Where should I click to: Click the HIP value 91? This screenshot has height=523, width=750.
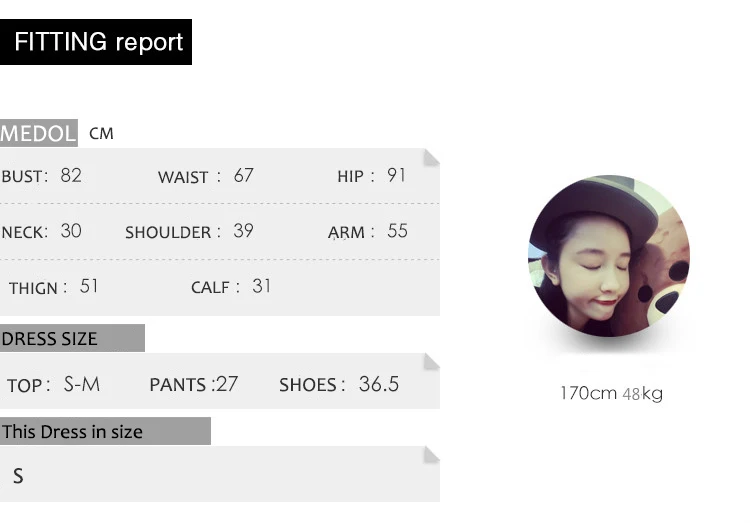click(x=396, y=175)
